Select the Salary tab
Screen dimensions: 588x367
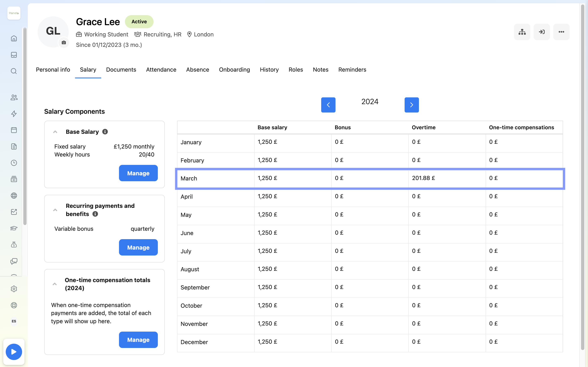88,70
